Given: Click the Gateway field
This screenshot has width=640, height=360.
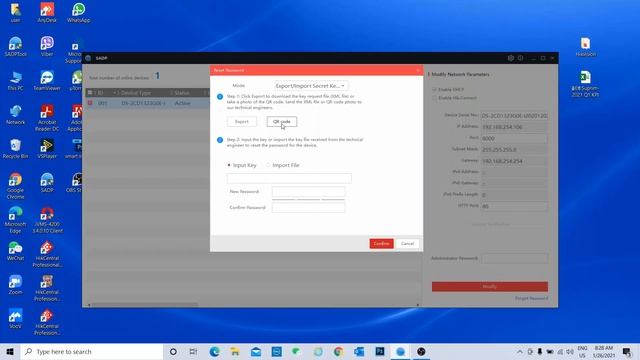Looking at the screenshot, I should [514, 161].
